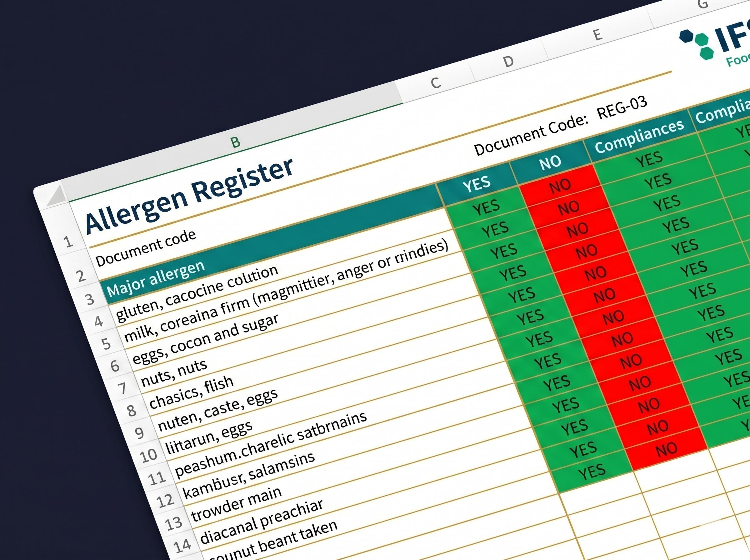Viewport: 750px width, 560px height.
Task: Click the Compliances YES cell in the milk row
Action: (x=658, y=181)
